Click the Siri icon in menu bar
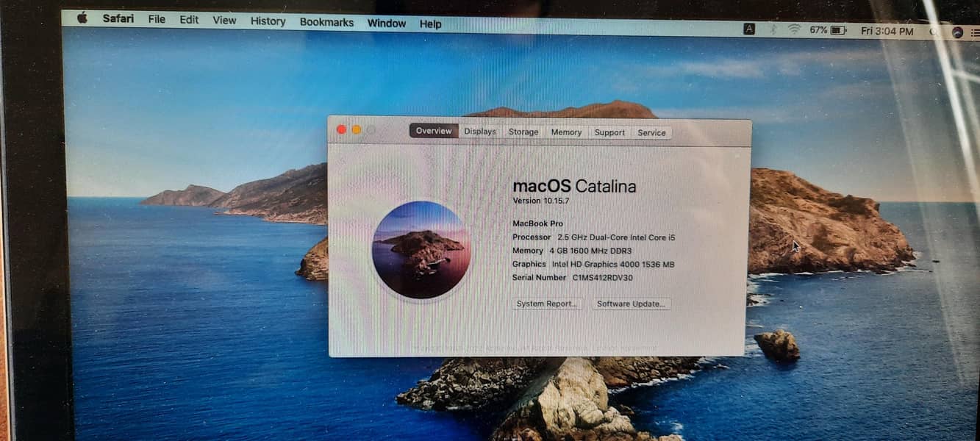The height and width of the screenshot is (441, 980). coord(957,32)
